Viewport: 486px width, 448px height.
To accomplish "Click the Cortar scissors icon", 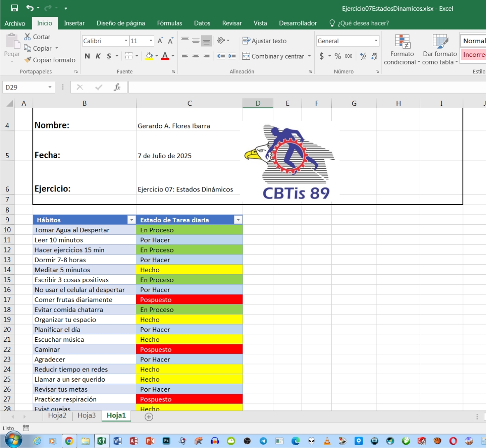I will click(x=28, y=37).
